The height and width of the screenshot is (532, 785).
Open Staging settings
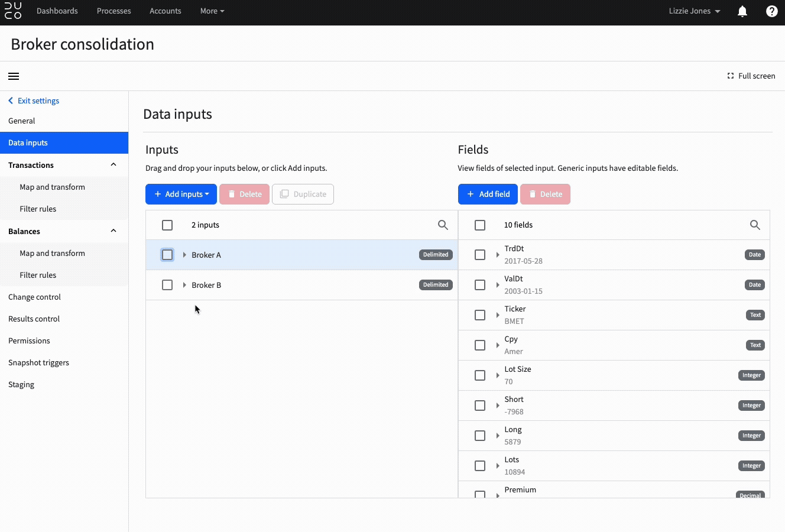pos(64,385)
